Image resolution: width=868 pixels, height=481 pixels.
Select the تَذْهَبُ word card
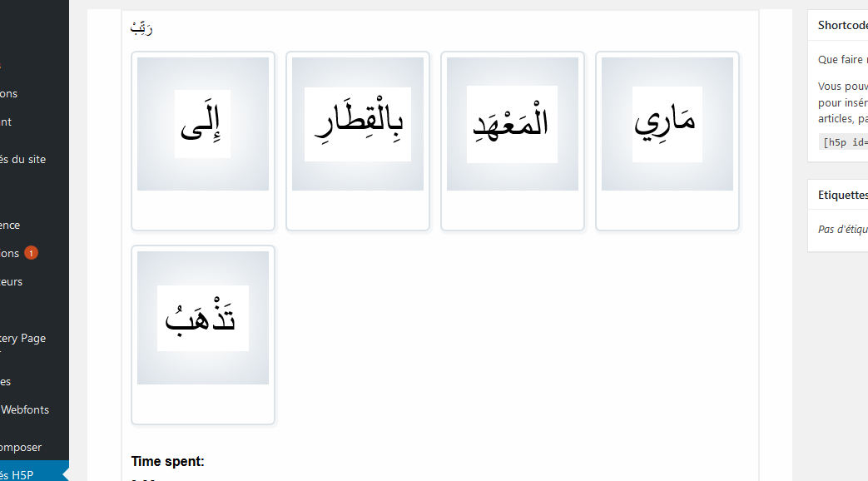(202, 335)
